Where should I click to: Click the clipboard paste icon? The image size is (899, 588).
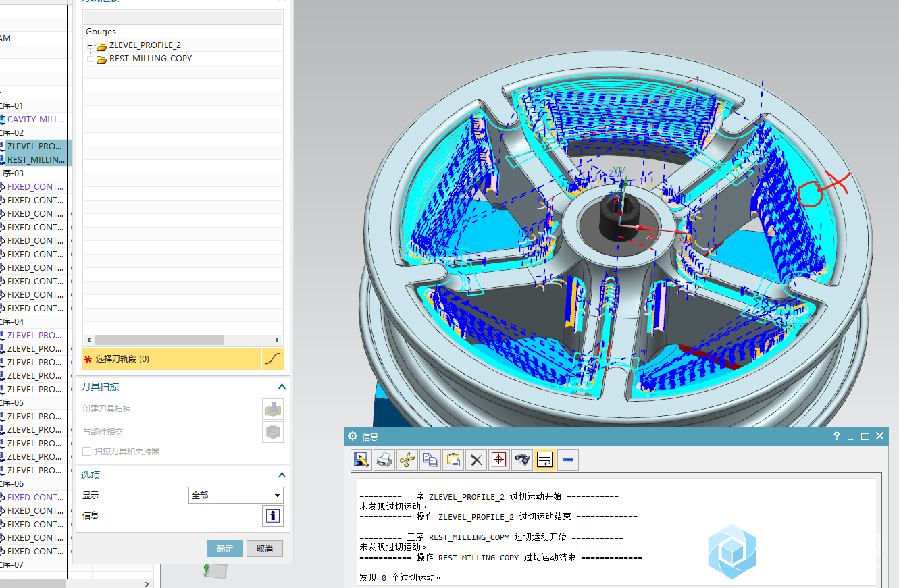point(453,460)
